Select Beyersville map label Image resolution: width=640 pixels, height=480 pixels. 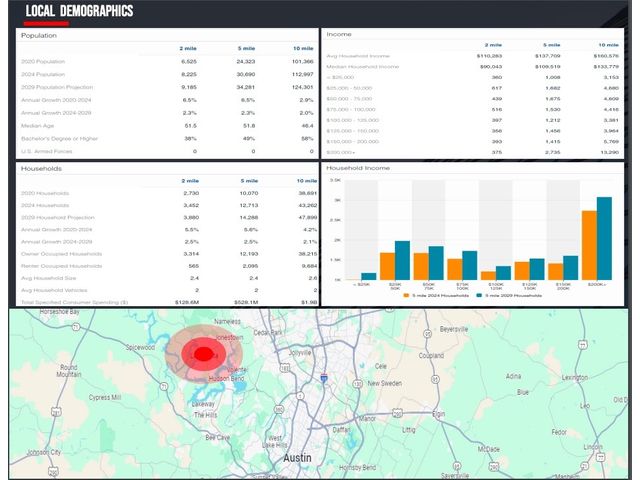pyautogui.click(x=453, y=329)
